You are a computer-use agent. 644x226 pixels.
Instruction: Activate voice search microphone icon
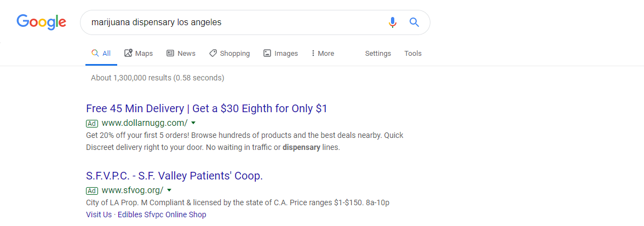[x=393, y=22]
